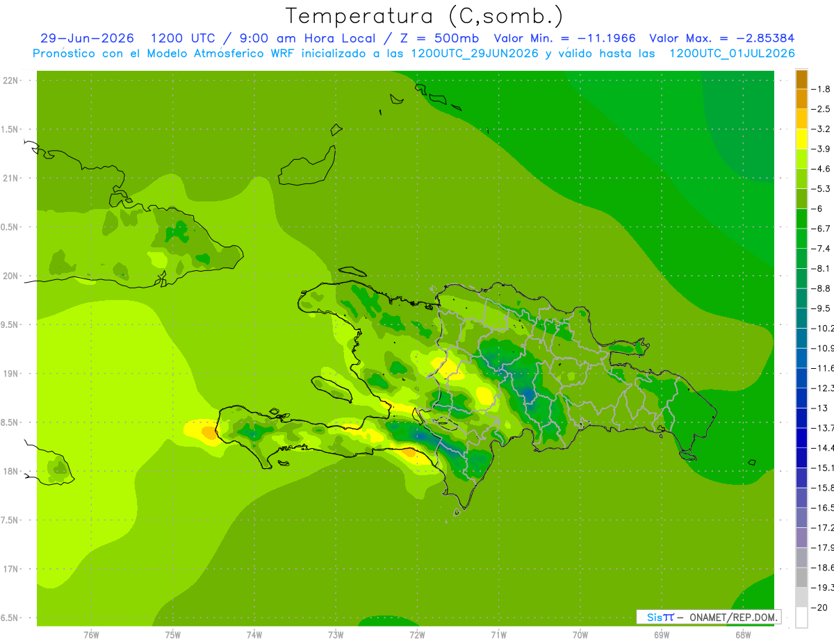Click the "-8.8" colorbar label
This screenshot has height=644, width=834.
821,288
